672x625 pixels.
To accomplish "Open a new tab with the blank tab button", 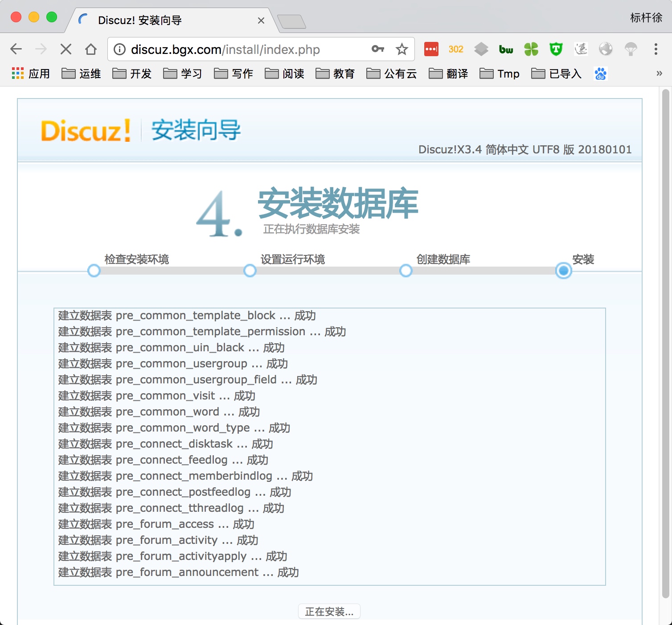I will (x=291, y=21).
